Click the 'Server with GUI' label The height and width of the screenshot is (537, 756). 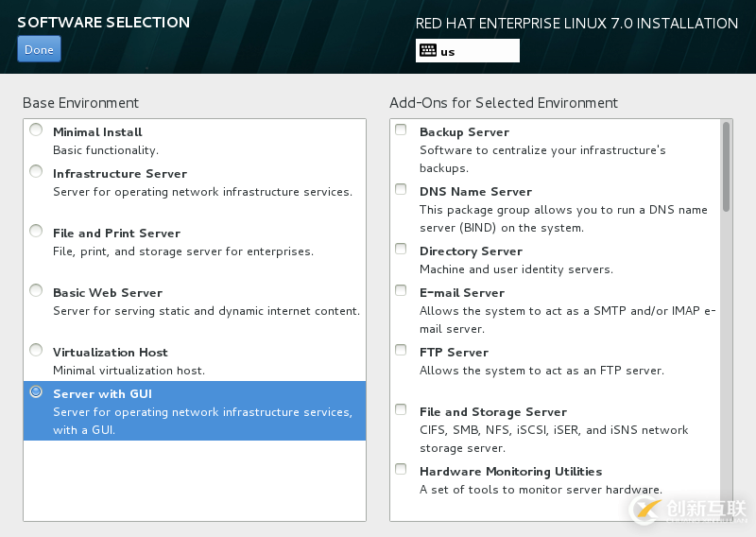click(103, 394)
